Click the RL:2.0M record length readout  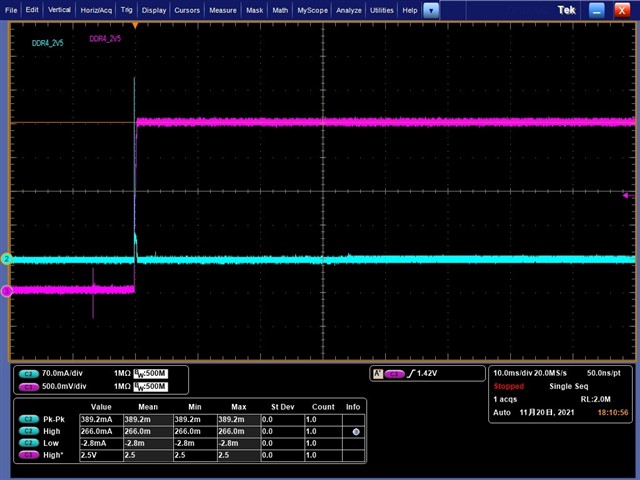coord(596,399)
